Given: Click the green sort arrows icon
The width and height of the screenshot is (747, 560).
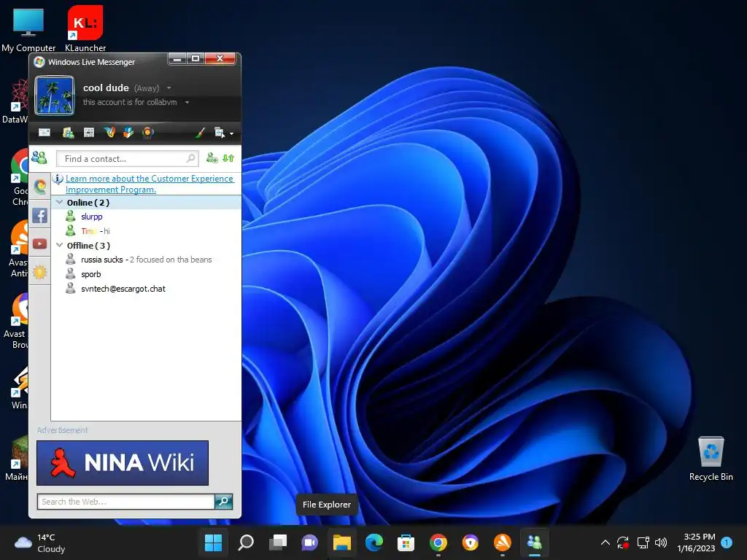Looking at the screenshot, I should tap(228, 158).
